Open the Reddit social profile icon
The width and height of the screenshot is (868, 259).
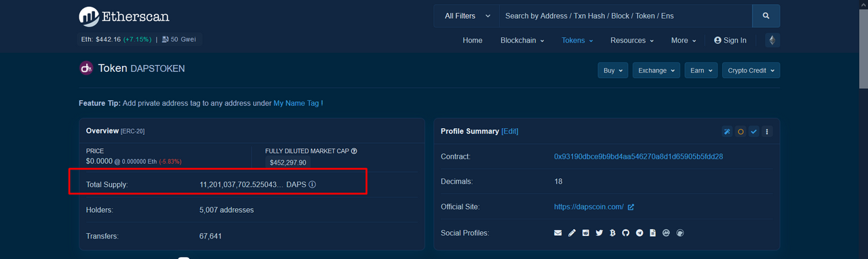(585, 233)
